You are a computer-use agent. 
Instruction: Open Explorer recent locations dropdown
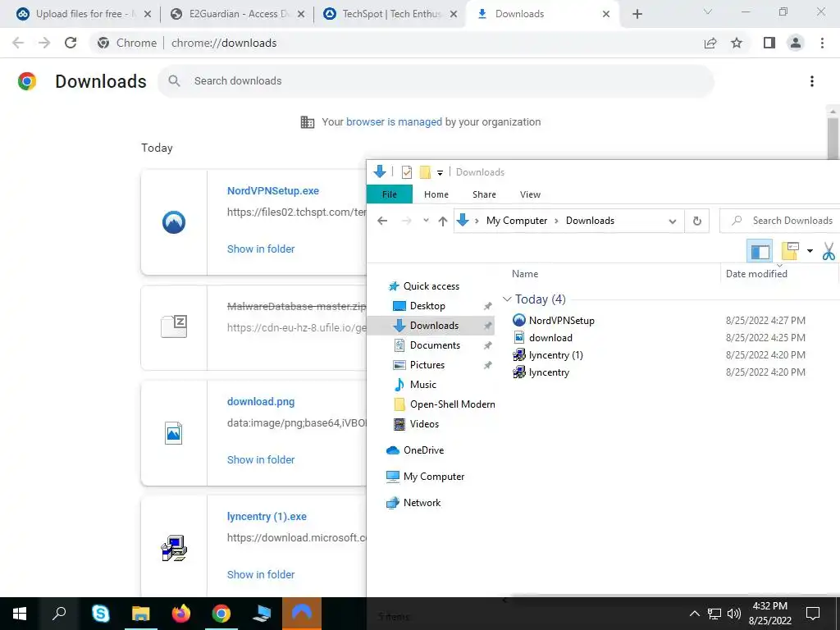(426, 221)
